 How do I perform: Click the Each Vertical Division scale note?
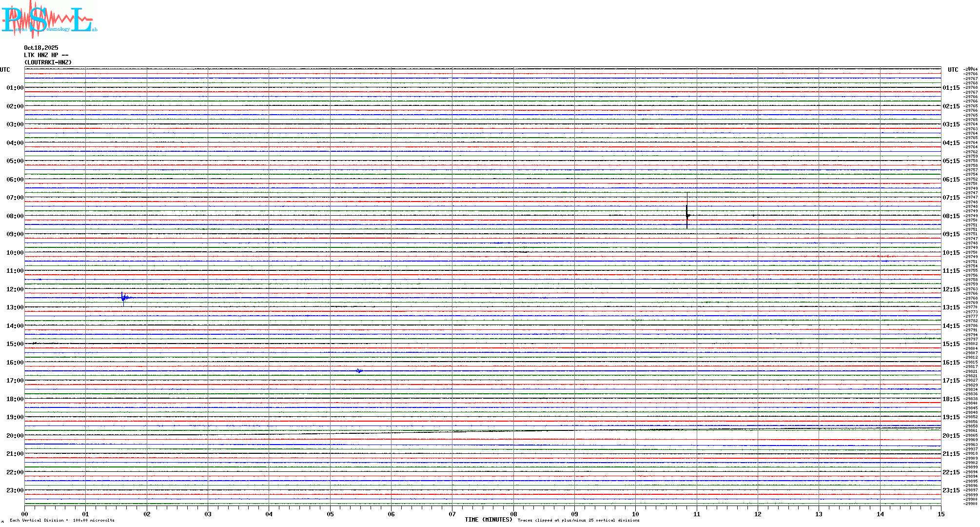[62, 520]
